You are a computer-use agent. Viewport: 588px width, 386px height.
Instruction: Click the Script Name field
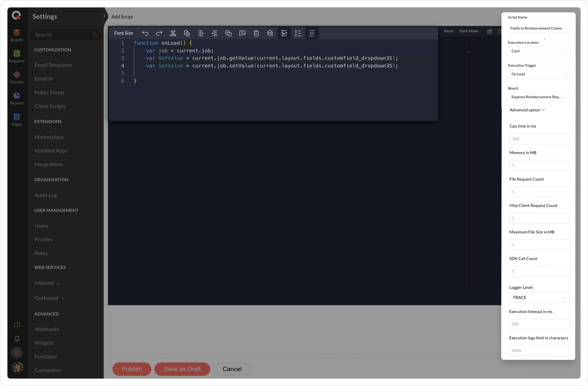(539, 28)
